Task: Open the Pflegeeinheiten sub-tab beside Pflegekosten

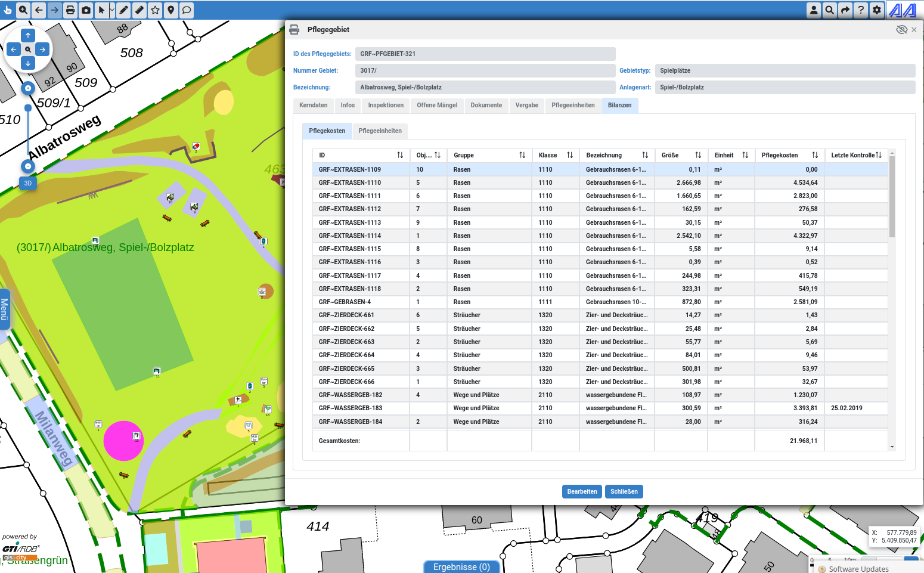Action: (380, 131)
